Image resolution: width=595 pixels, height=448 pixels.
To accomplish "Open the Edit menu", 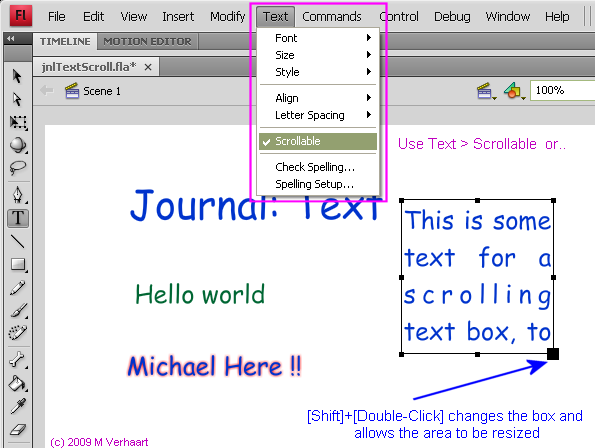I will click(x=93, y=16).
